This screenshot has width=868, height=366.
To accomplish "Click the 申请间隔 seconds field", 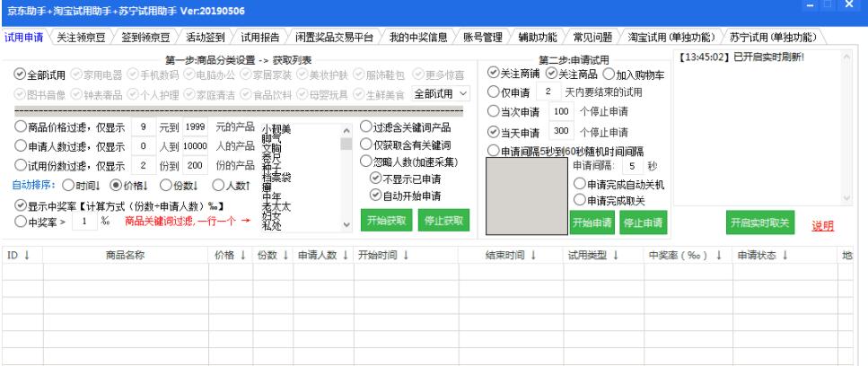I will click(x=633, y=165).
